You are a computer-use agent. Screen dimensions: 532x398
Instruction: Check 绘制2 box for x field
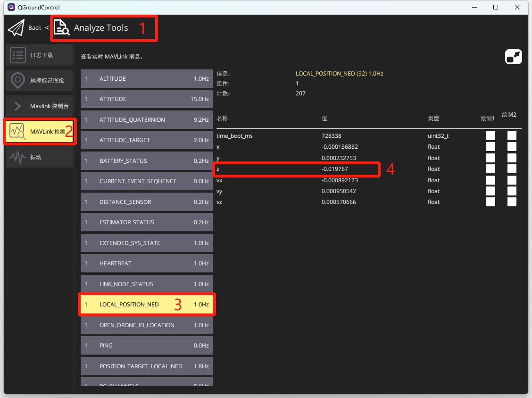[512, 147]
